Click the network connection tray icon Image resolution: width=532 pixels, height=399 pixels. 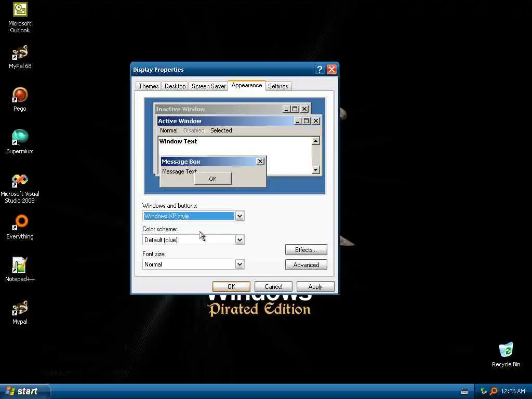484,391
